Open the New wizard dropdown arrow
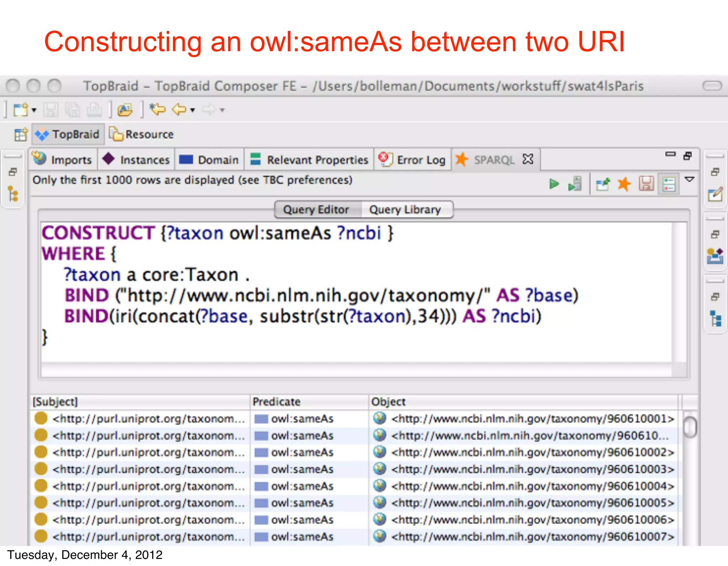This screenshot has height=566, width=728. click(x=34, y=110)
